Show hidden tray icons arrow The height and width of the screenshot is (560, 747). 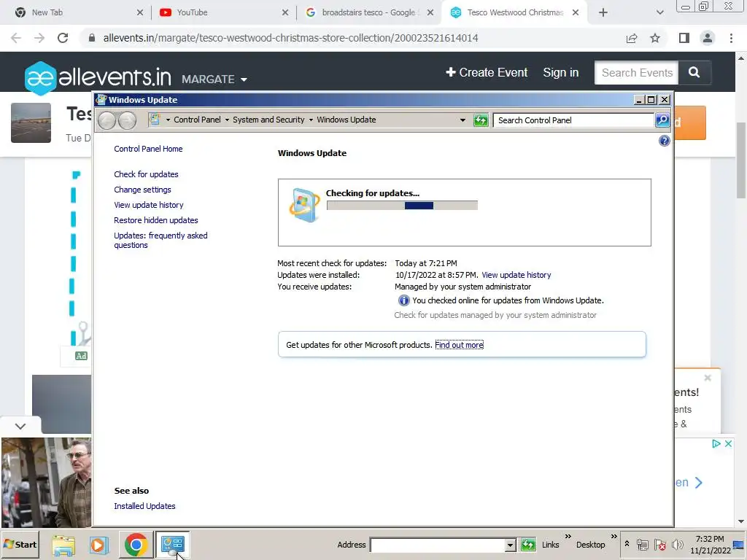[627, 544]
